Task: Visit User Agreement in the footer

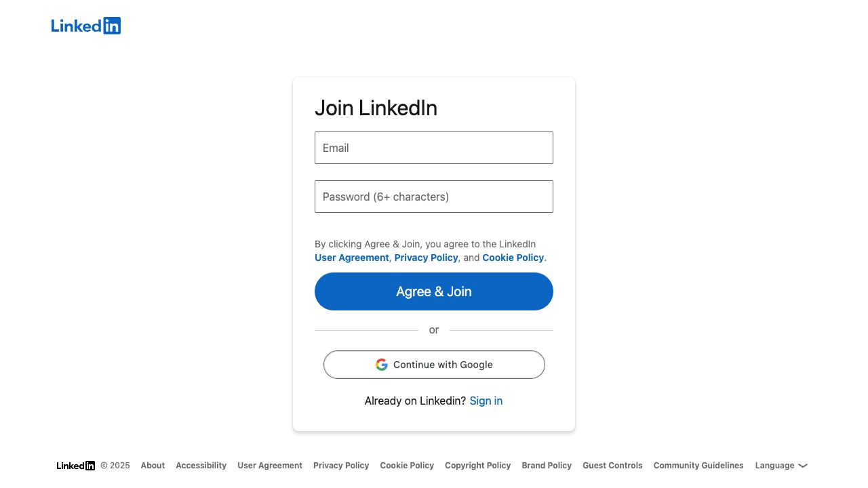Action: (x=270, y=466)
